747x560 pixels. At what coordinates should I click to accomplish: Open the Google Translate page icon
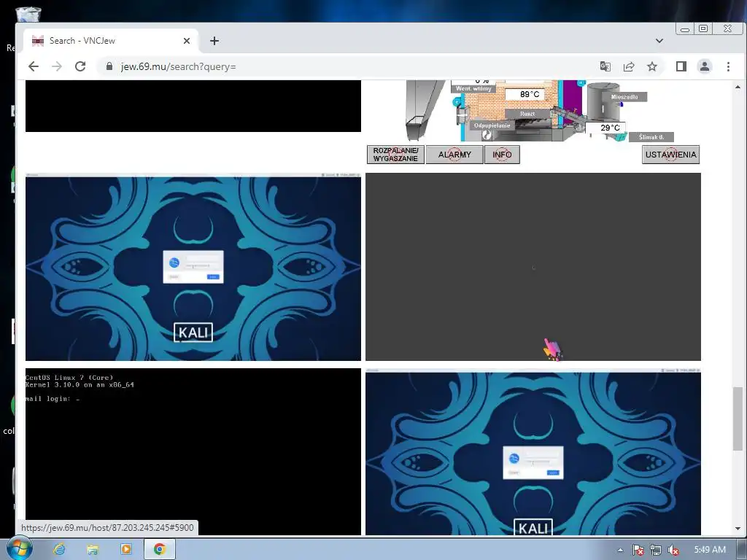pos(605,66)
